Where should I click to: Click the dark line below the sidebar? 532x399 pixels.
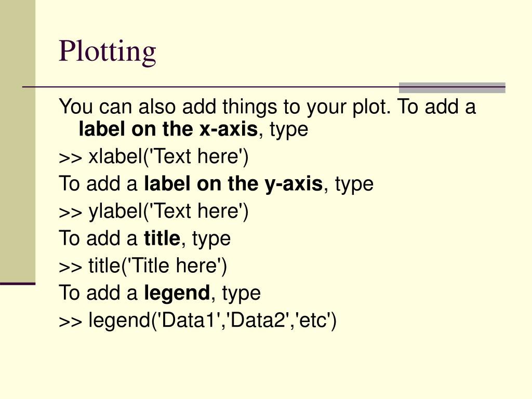coord(18,283)
